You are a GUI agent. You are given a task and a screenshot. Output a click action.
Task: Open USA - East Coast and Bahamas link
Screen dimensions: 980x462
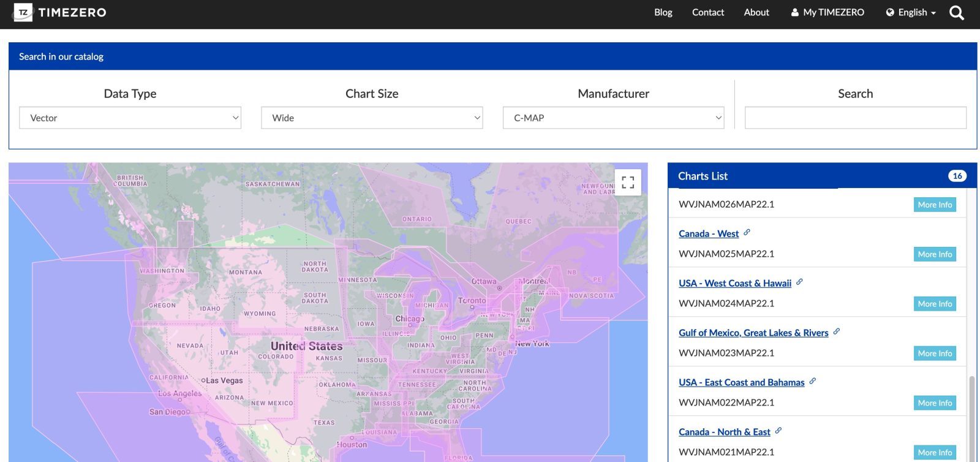pos(742,382)
